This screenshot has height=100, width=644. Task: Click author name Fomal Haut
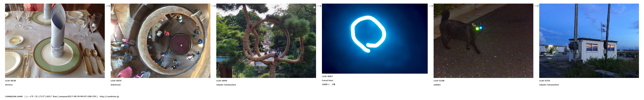328,80
